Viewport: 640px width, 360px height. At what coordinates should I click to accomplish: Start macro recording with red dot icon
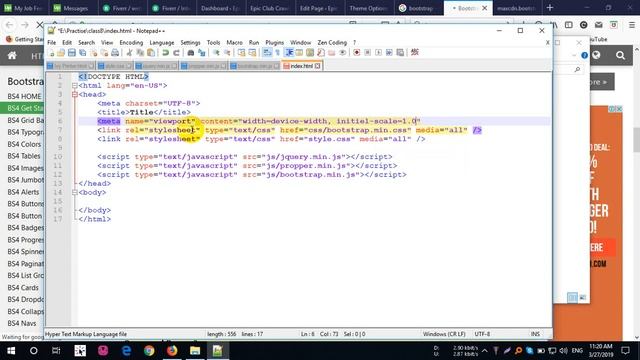(x=356, y=52)
